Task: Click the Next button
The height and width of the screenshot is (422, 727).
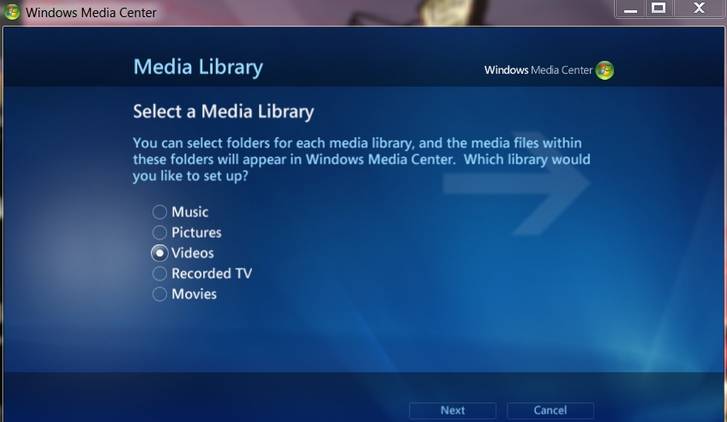Action: click(x=453, y=410)
